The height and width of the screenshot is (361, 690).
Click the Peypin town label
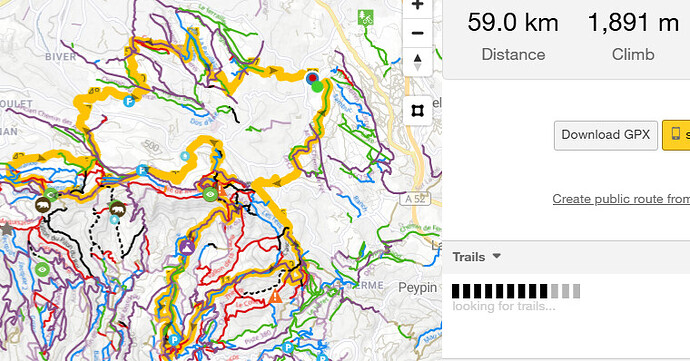(x=417, y=287)
